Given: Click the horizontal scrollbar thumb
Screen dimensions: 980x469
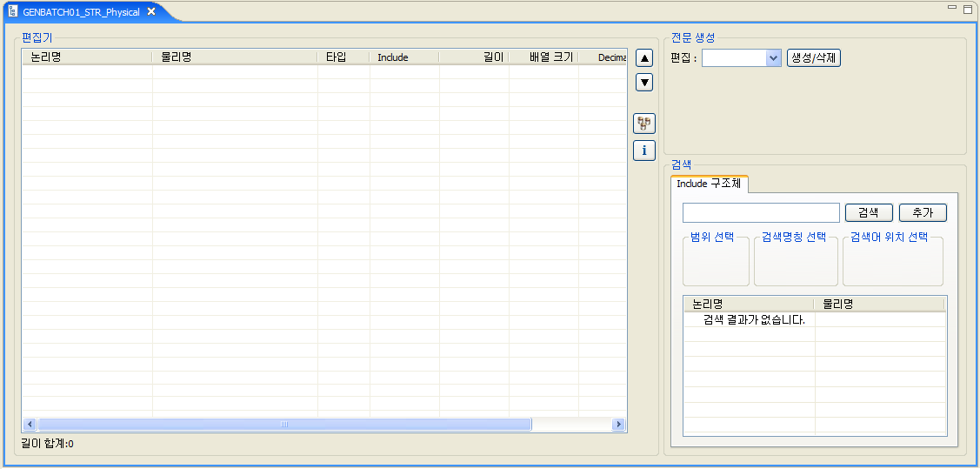Looking at the screenshot, I should click(284, 424).
